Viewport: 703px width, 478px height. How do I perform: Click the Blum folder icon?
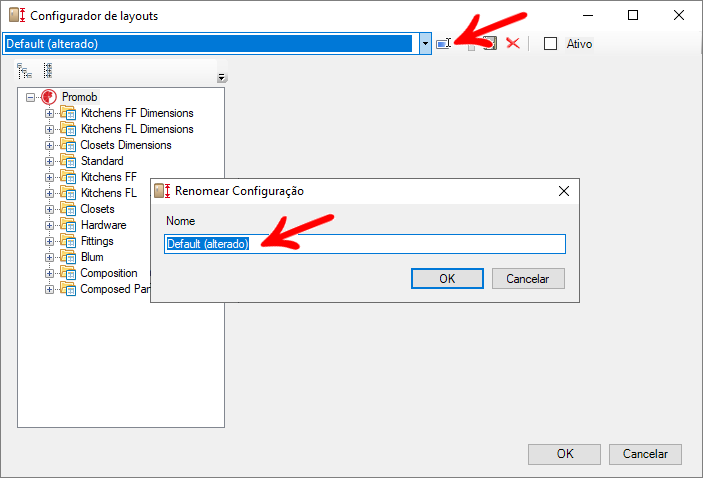tap(68, 257)
